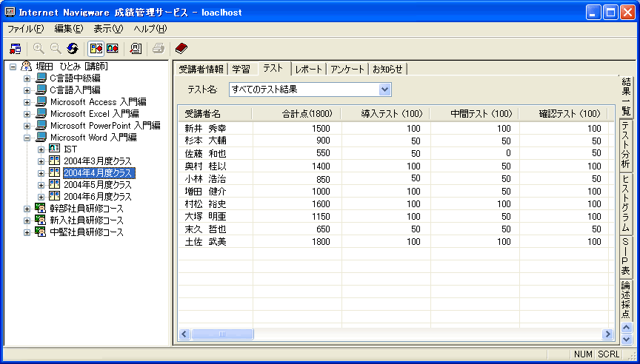The height and width of the screenshot is (364, 640).
Task: Click the zoom in magnifier icon
Action: (39, 49)
